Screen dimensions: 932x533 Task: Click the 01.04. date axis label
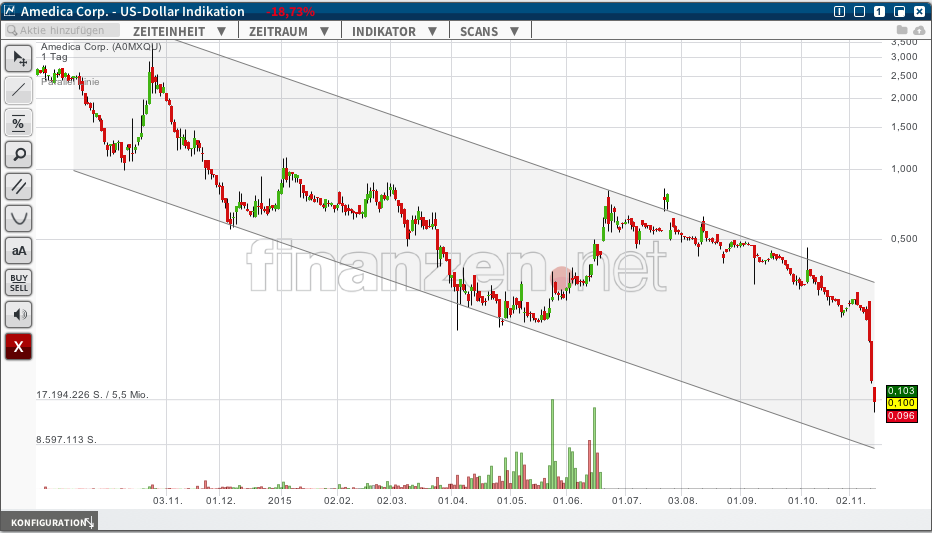(452, 500)
